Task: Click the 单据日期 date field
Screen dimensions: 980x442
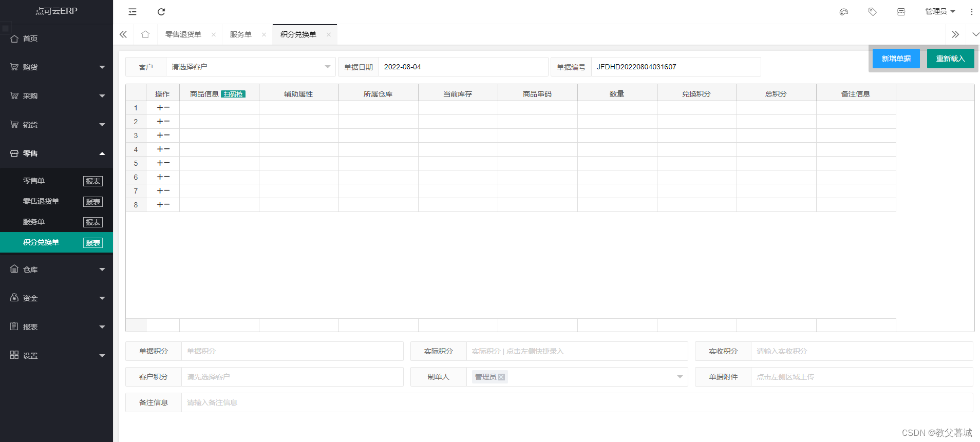Action: pos(463,67)
